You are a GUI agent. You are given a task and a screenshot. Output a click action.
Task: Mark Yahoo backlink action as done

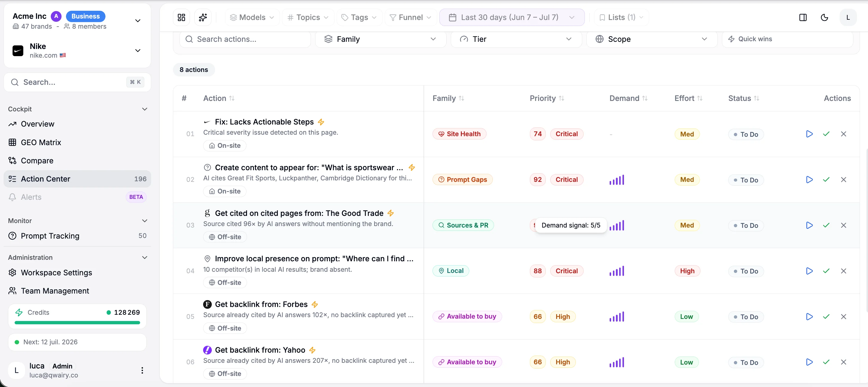click(x=826, y=363)
